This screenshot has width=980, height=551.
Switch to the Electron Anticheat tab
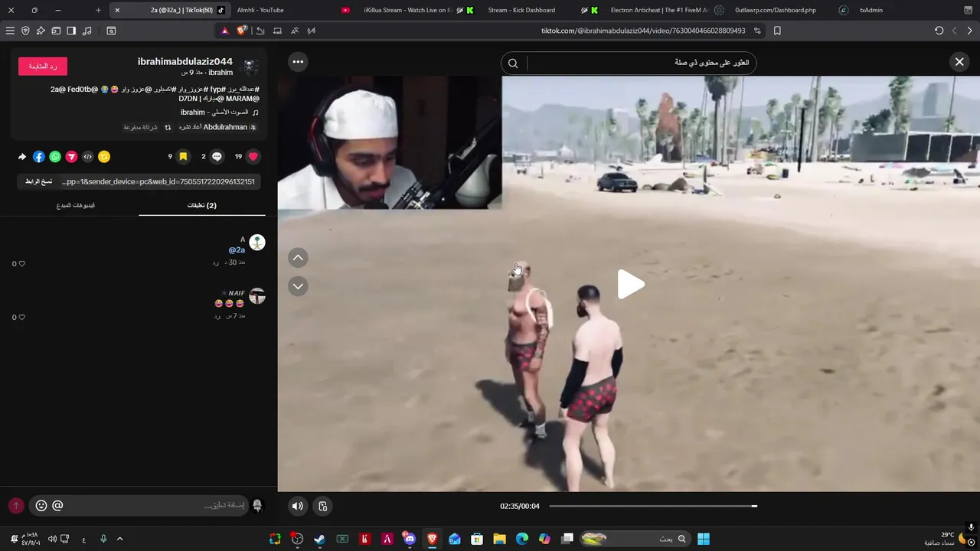coord(666,10)
